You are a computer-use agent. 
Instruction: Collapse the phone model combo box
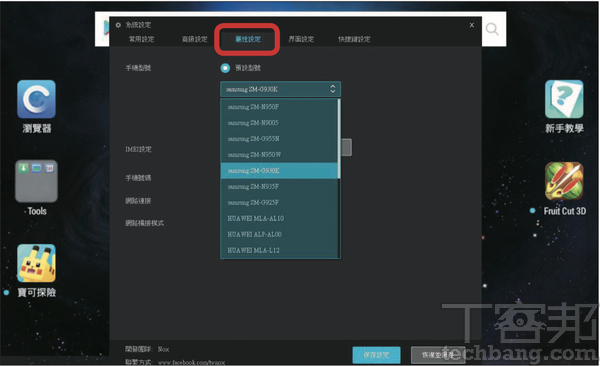(x=280, y=89)
